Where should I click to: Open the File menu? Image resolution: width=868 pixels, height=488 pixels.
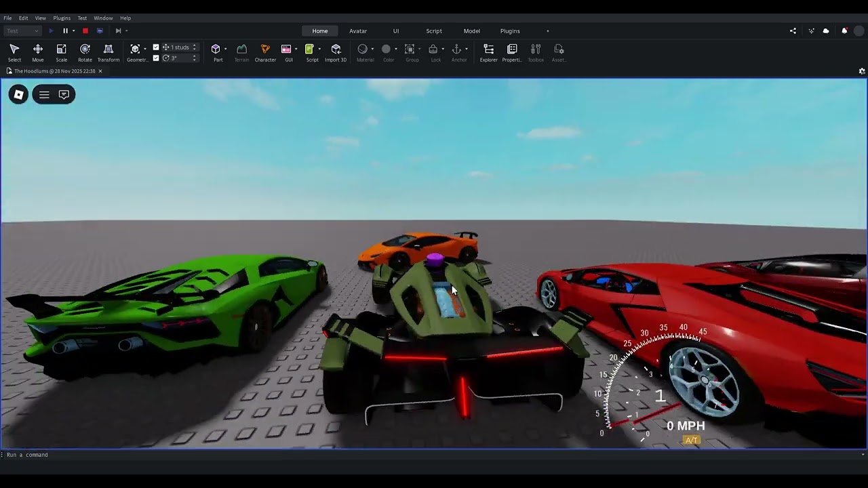pyautogui.click(x=7, y=18)
